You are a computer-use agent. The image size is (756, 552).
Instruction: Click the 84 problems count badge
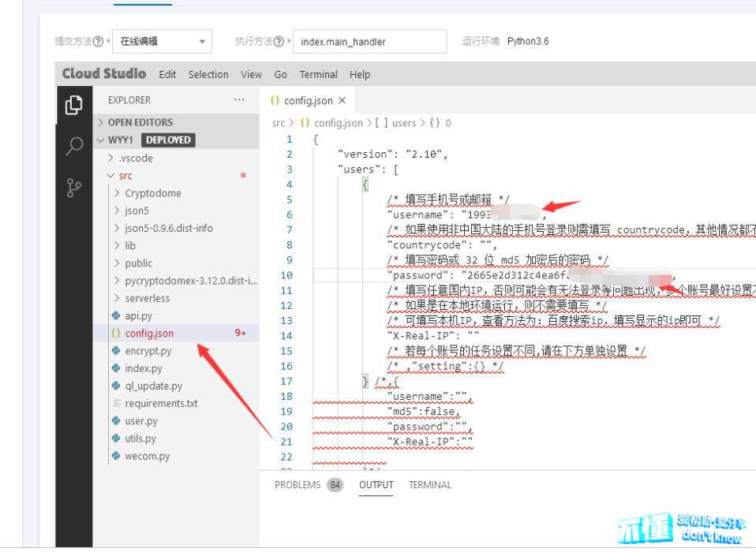(x=335, y=484)
